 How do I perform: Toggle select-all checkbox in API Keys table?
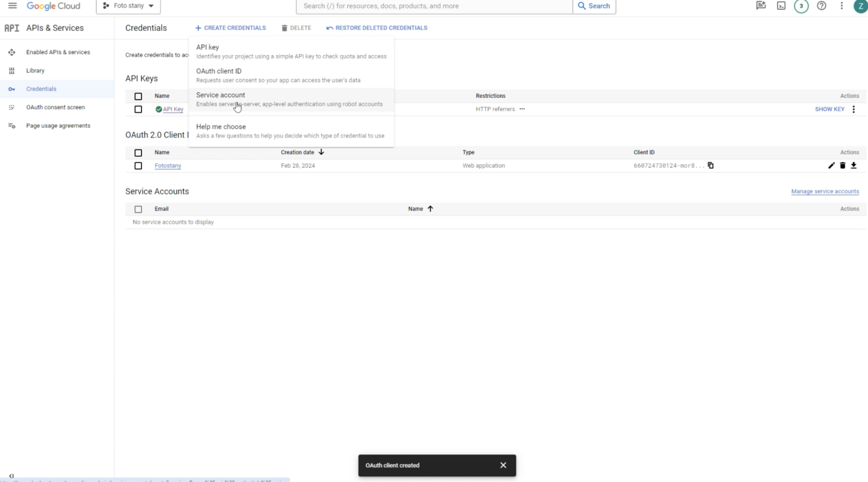138,96
